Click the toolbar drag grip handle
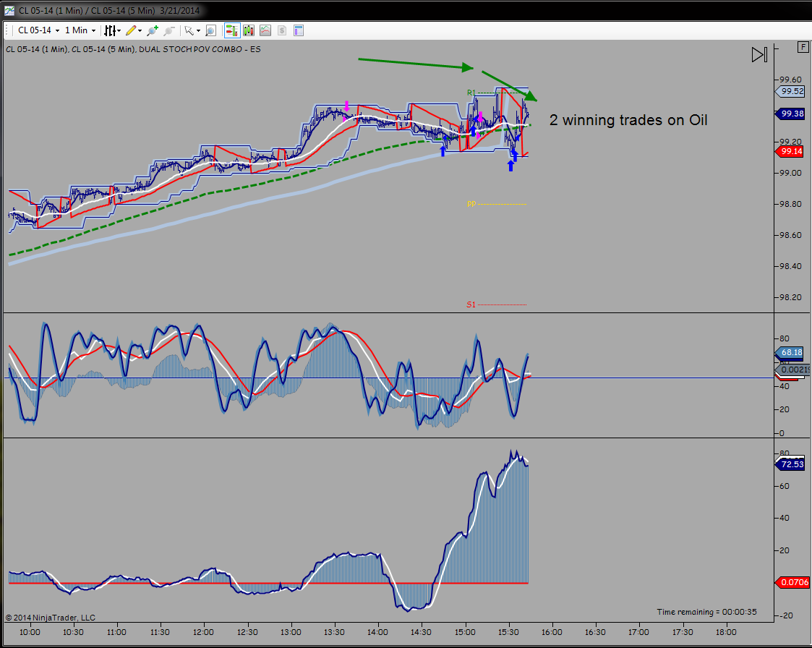Viewport: 812px width, 648px height. coord(7,30)
